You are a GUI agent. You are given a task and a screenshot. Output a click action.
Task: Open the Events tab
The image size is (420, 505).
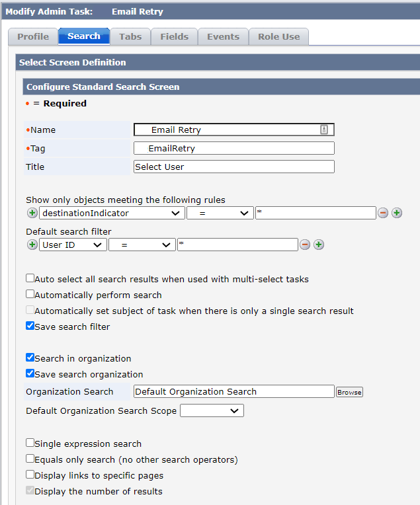(223, 37)
